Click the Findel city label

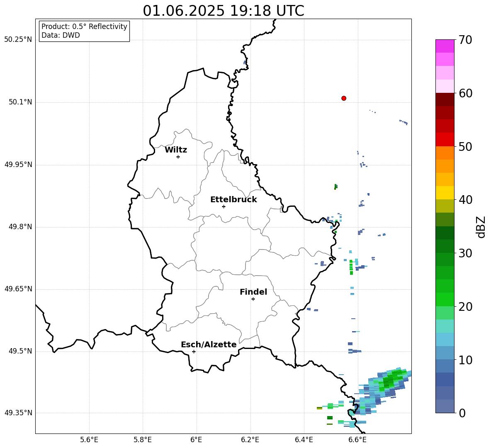coord(253,292)
